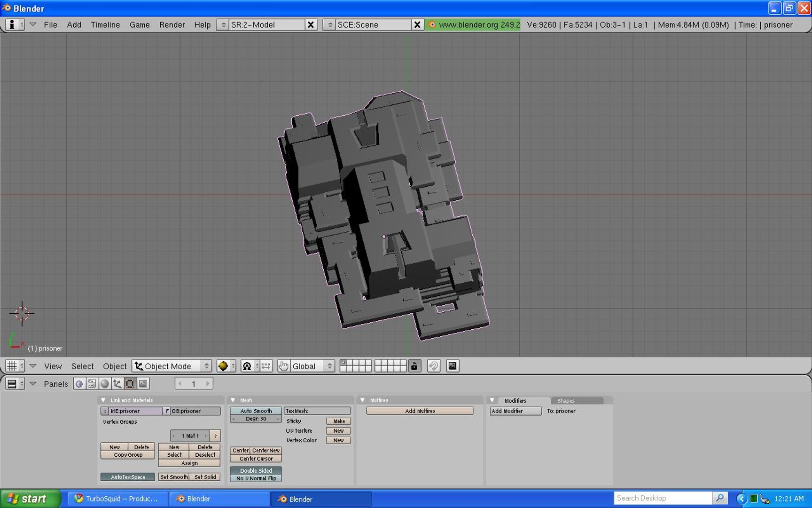This screenshot has width=812, height=508.
Task: Toggle the first layer button in viewport header
Action: pos(343,363)
